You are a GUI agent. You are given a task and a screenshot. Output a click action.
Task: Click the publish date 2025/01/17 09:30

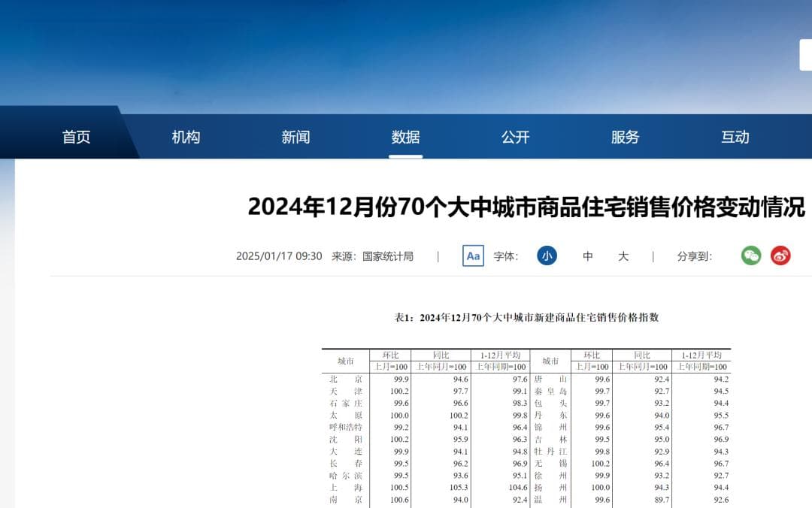pos(279,256)
